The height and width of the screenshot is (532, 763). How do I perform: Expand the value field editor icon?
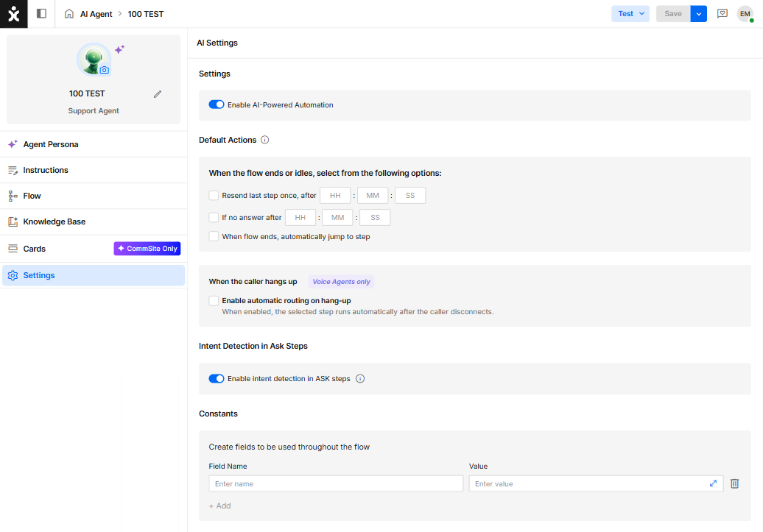pyautogui.click(x=713, y=483)
